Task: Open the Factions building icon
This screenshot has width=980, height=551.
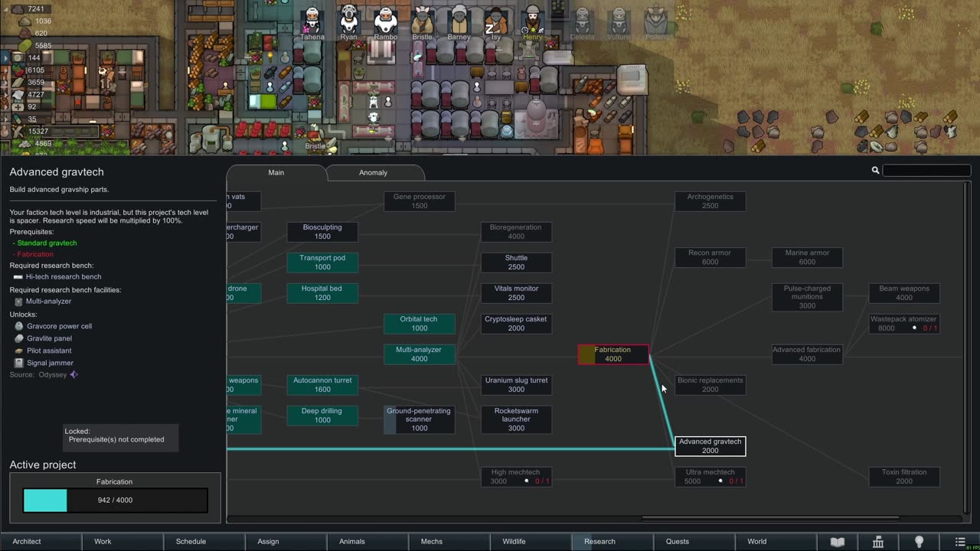Action: (878, 542)
